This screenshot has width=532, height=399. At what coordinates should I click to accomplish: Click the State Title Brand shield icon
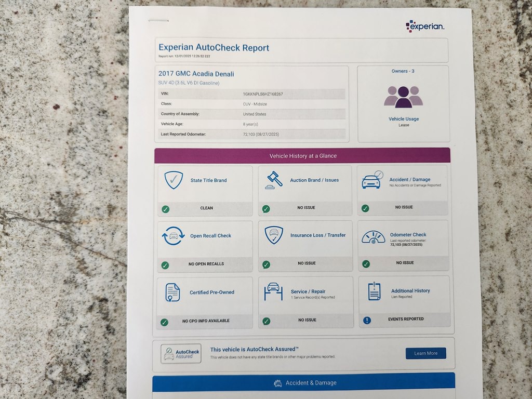(x=174, y=180)
